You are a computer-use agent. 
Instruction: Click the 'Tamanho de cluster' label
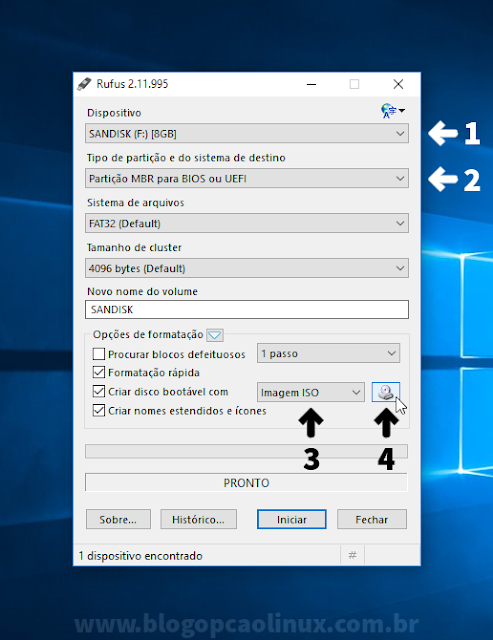click(x=134, y=247)
